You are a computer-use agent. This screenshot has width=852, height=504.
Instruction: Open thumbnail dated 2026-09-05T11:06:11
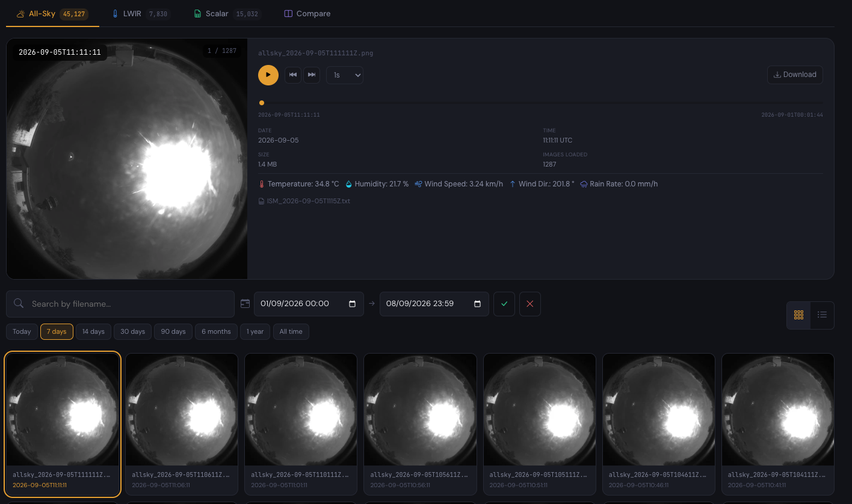point(182,424)
